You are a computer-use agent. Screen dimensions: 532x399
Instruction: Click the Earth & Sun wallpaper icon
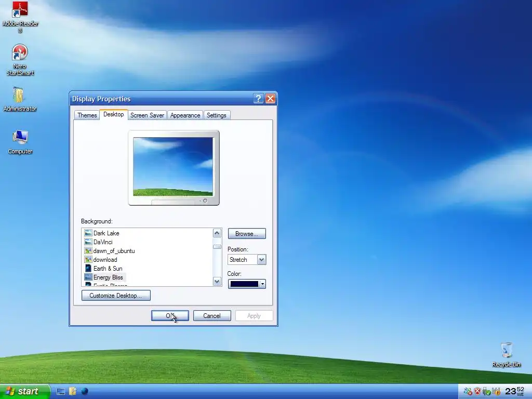[88, 269]
